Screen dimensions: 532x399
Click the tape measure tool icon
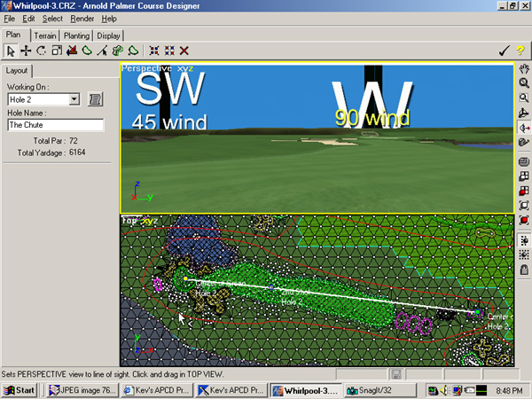[524, 142]
